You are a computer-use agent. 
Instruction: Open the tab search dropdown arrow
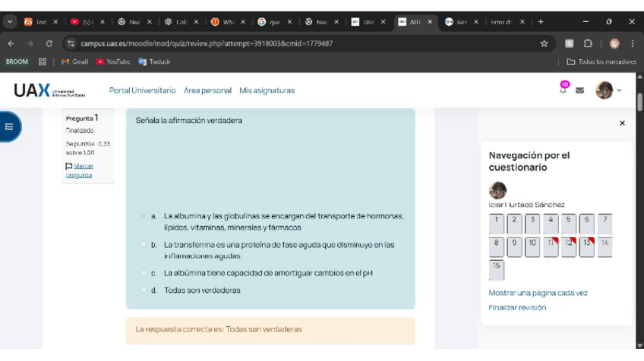[10, 22]
